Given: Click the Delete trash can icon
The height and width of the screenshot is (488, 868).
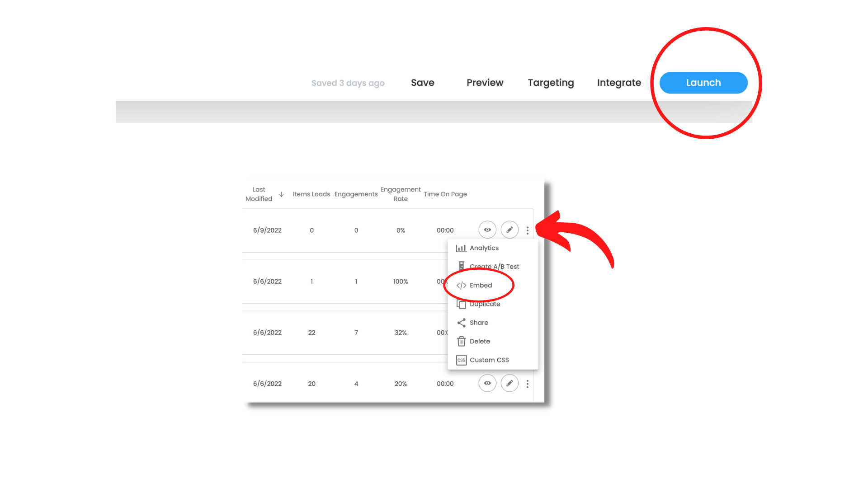Looking at the screenshot, I should 461,341.
